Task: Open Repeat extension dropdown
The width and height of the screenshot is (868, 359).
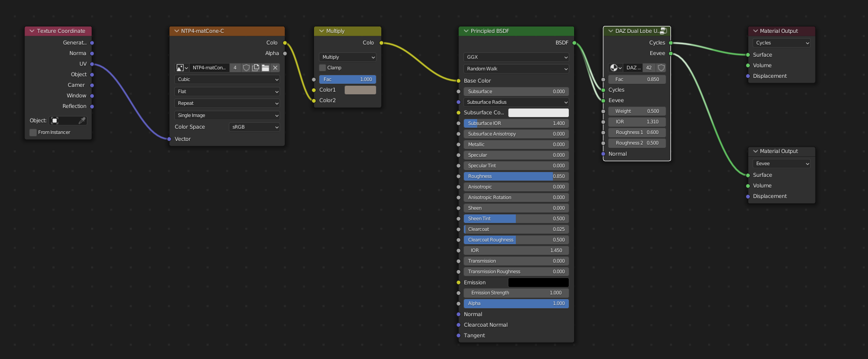Action: pyautogui.click(x=227, y=103)
